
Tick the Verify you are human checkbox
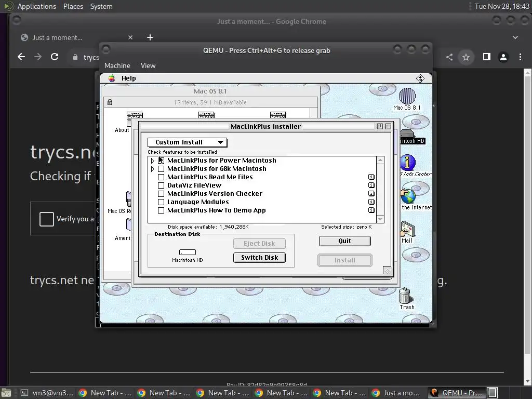pyautogui.click(x=46, y=219)
